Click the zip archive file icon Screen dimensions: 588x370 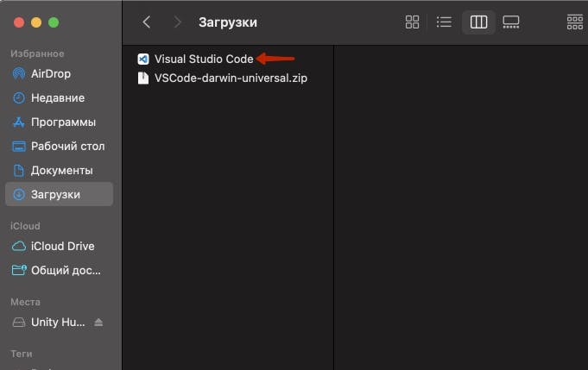(143, 78)
